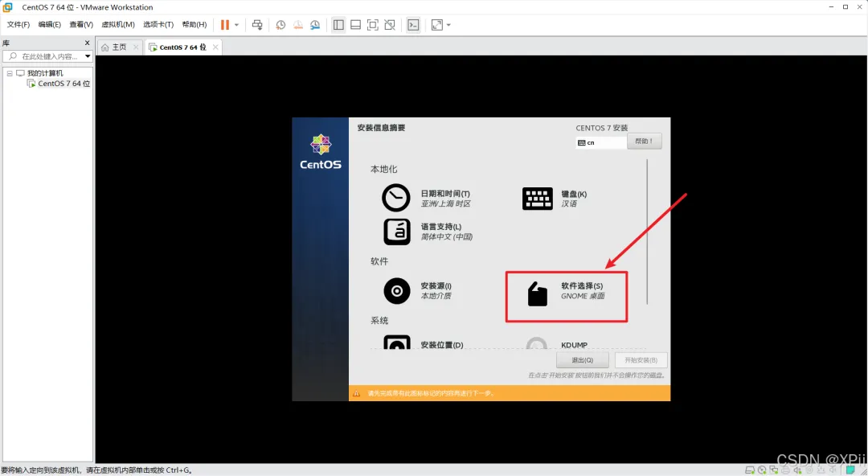868x476 pixels.
Task: Click the cn keyboard layout indicator
Action: click(x=601, y=142)
